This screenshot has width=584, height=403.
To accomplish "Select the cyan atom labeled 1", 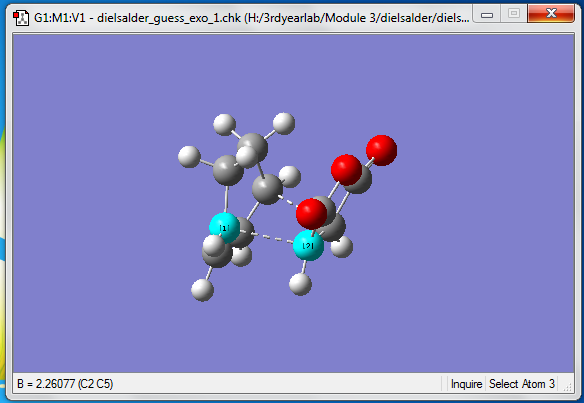I will click(x=224, y=228).
